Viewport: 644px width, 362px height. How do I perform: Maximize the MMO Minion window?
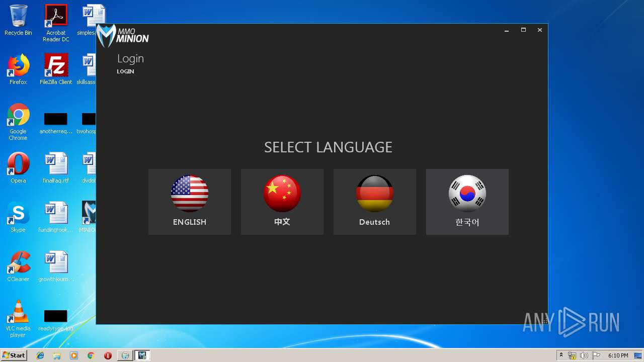(523, 30)
